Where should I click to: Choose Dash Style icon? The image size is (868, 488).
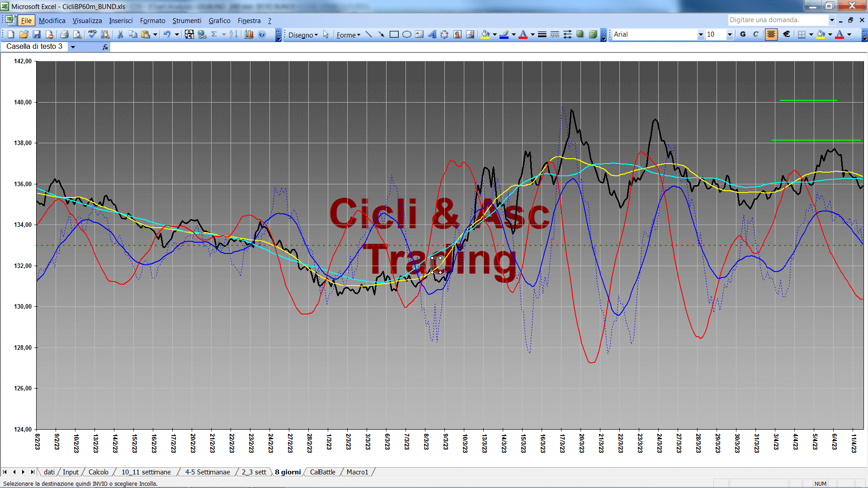(x=555, y=34)
